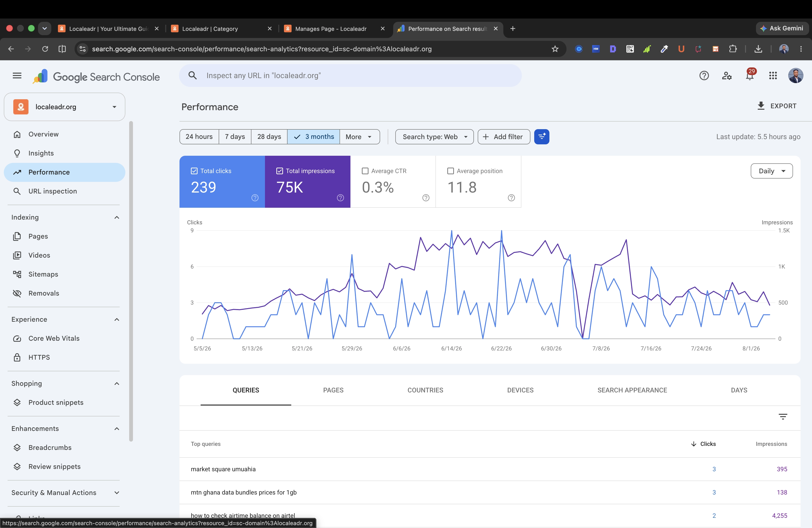Click the Add filter button

click(x=504, y=137)
